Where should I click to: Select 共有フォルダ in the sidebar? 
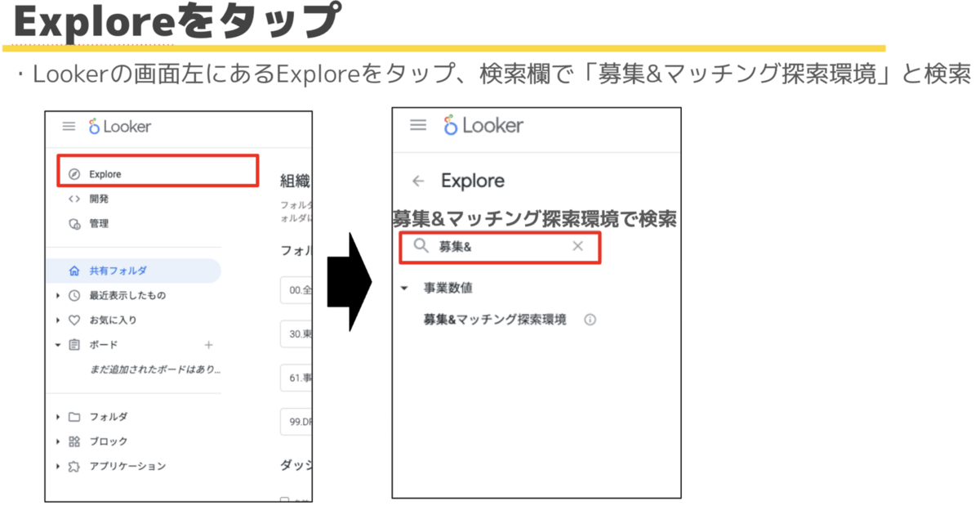coord(134,271)
